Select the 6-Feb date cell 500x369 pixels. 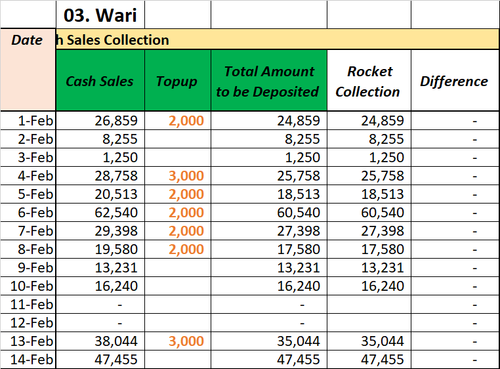(x=28, y=212)
